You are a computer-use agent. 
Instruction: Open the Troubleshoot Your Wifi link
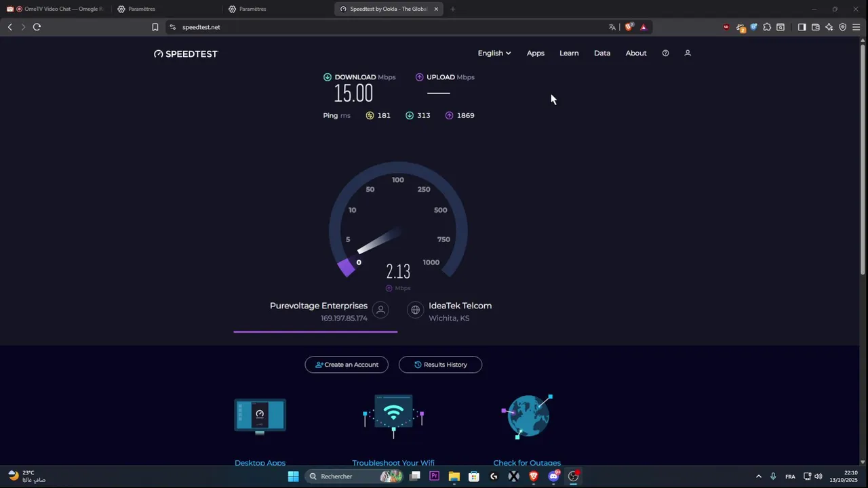(x=393, y=463)
